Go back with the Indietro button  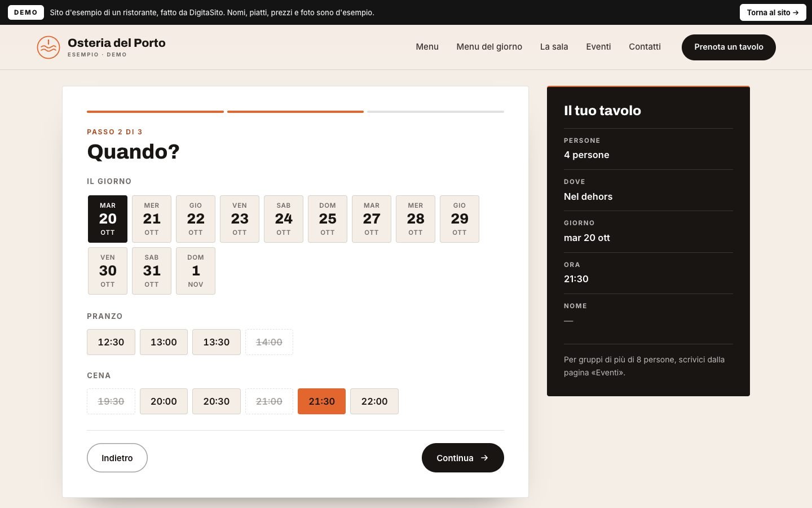117,458
